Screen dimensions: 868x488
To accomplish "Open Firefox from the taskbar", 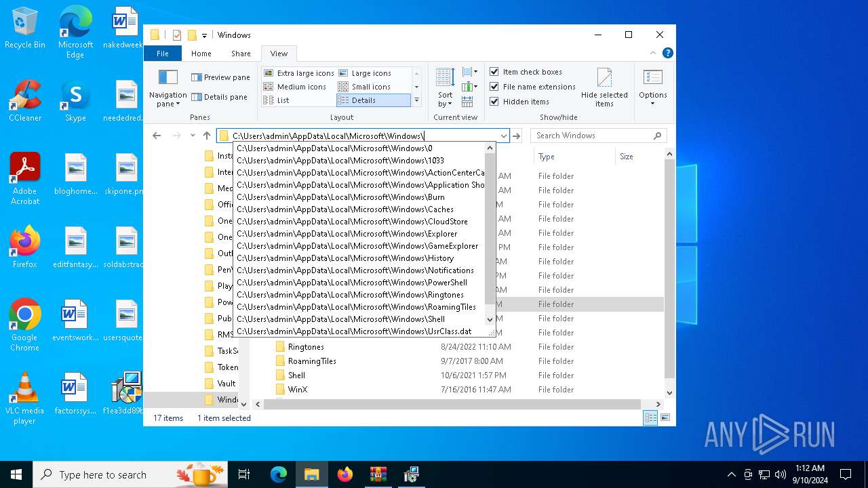I will pos(345,474).
